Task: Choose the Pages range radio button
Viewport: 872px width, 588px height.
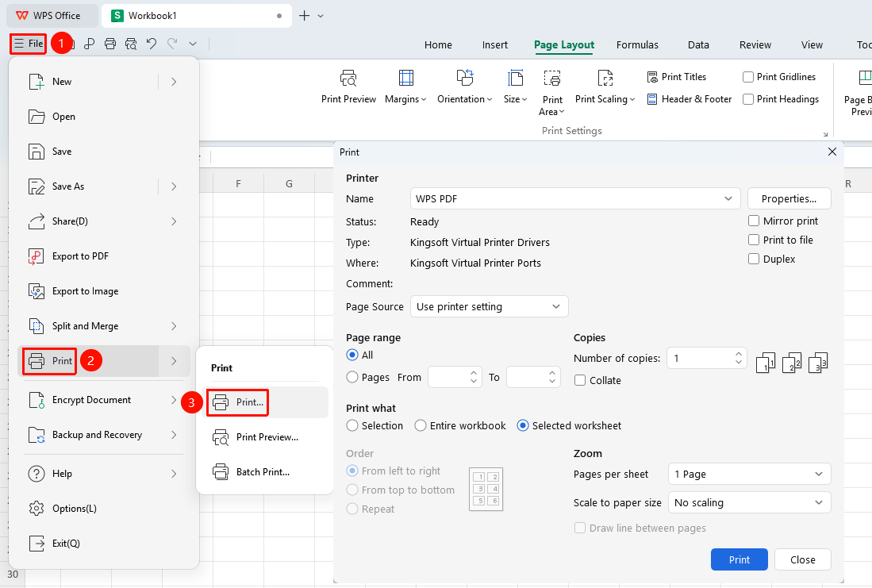Action: (x=352, y=377)
